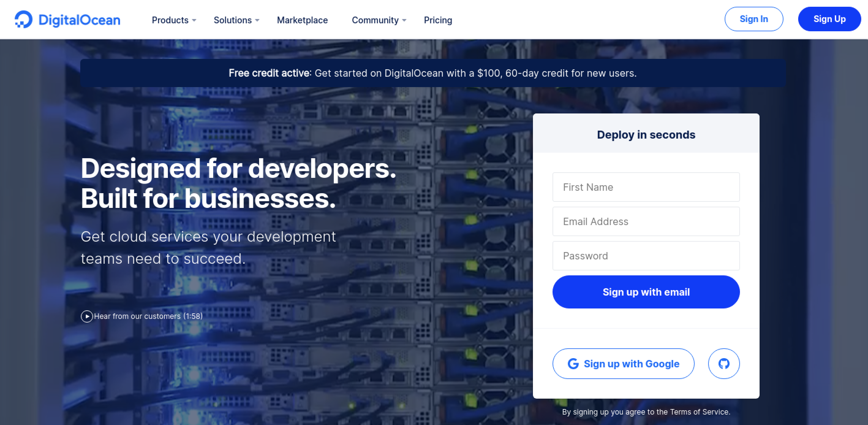Click the Sign In button outline icon
868x425 pixels.
tap(753, 19)
